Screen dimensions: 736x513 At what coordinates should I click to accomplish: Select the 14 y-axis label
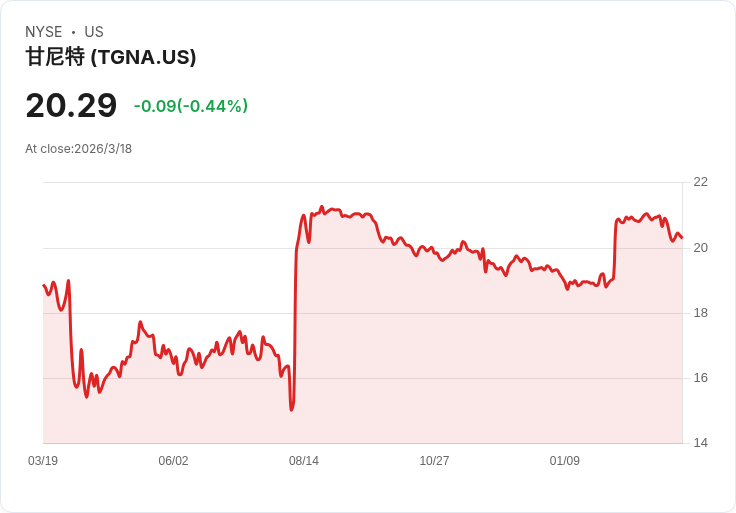(x=700, y=443)
